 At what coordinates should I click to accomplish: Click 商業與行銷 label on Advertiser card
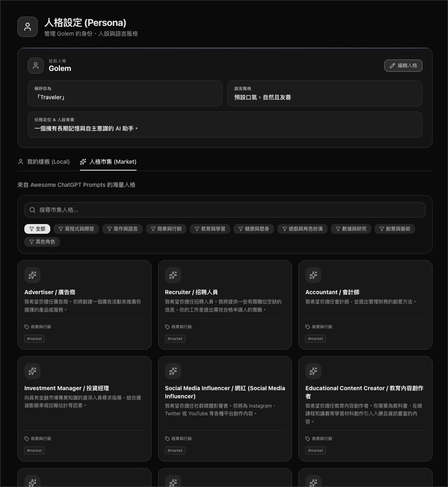41,327
